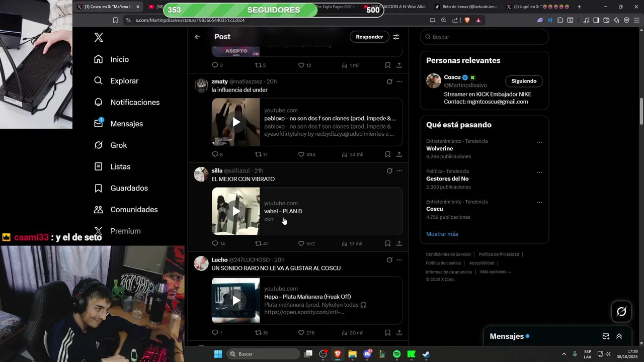Repost zmaty's post

[258, 154]
